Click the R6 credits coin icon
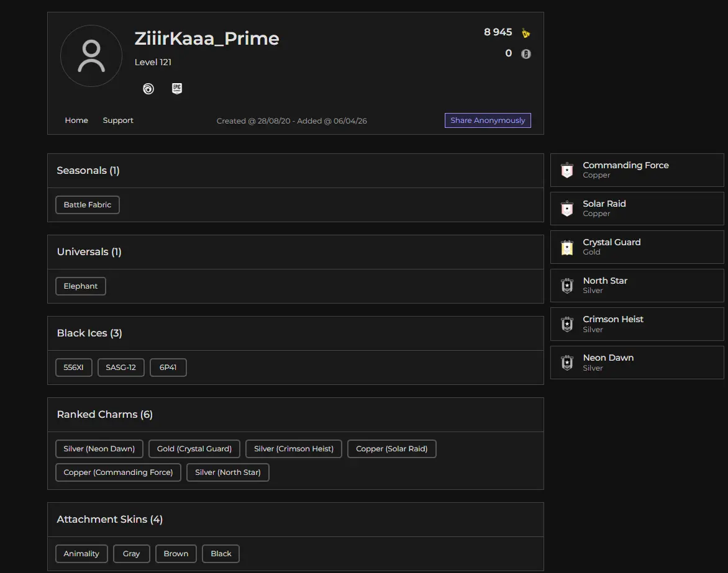This screenshot has width=728, height=573. tap(526, 54)
